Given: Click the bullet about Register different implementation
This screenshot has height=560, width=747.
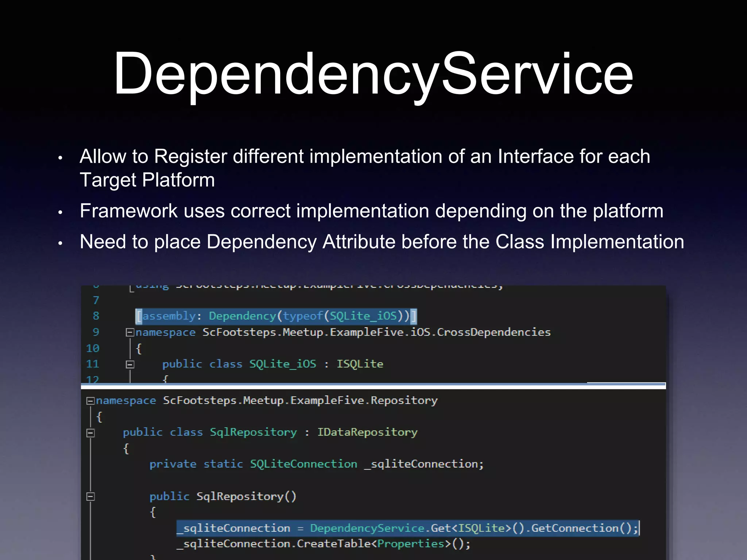Looking at the screenshot, I should 365,168.
